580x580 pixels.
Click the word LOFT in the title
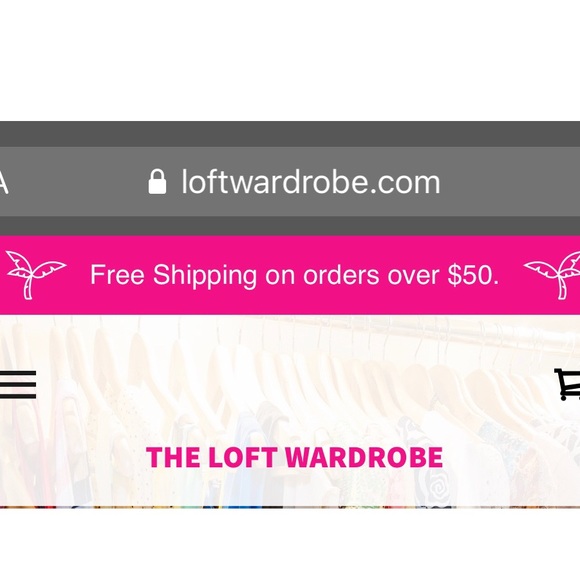pyautogui.click(x=242, y=457)
